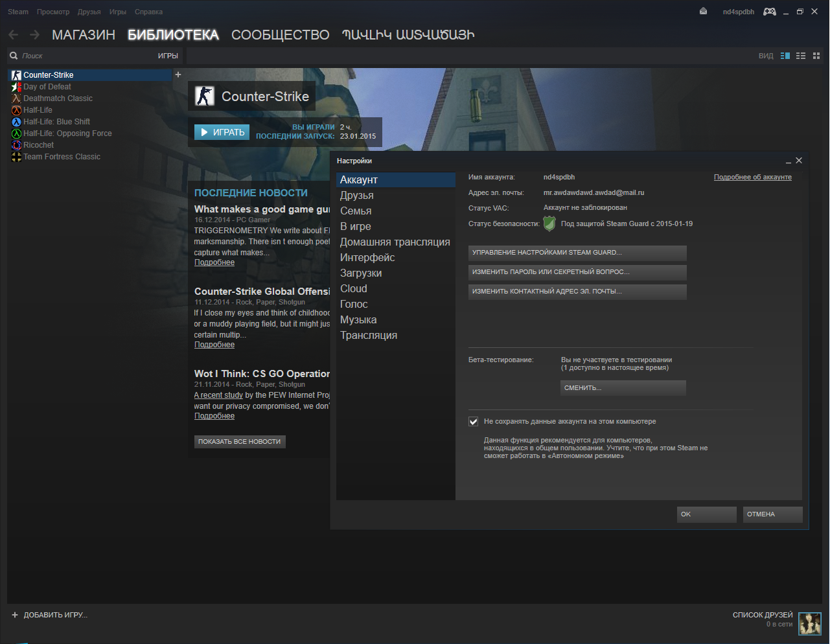The image size is (830, 644).
Task: Click 'Управление настройками Steam Guard' button
Action: (577, 253)
